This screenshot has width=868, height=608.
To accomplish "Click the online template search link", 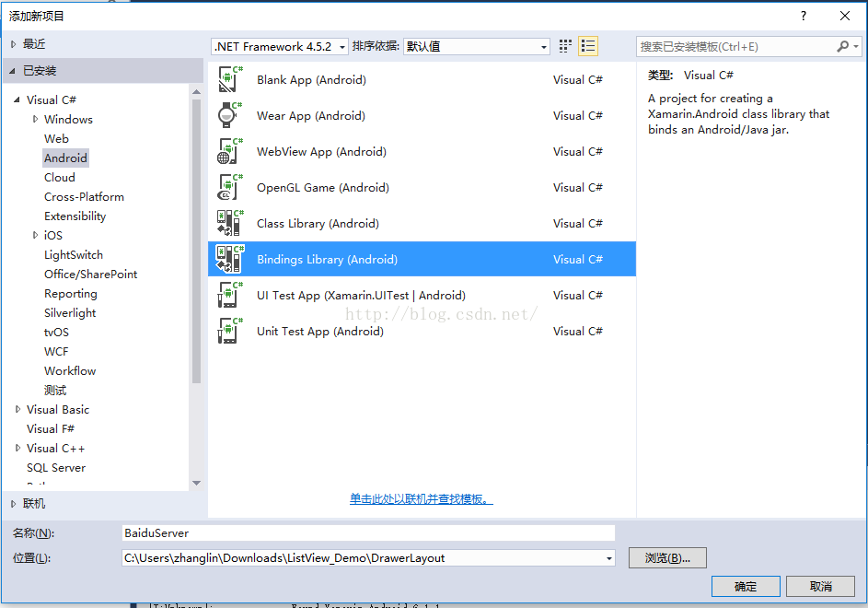I will click(422, 498).
